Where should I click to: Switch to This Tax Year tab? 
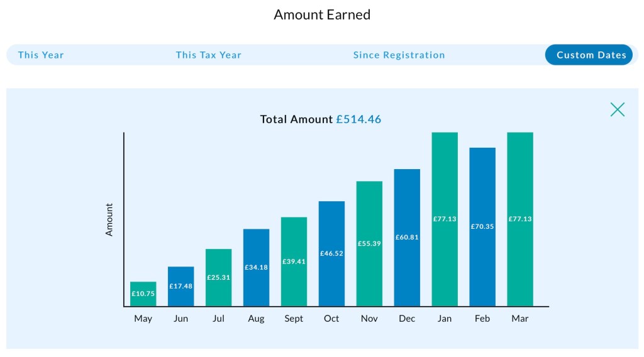[x=208, y=55]
